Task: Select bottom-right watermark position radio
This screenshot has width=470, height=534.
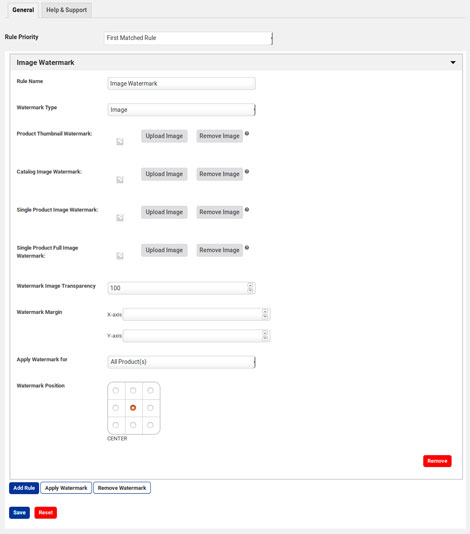Action: pos(150,425)
